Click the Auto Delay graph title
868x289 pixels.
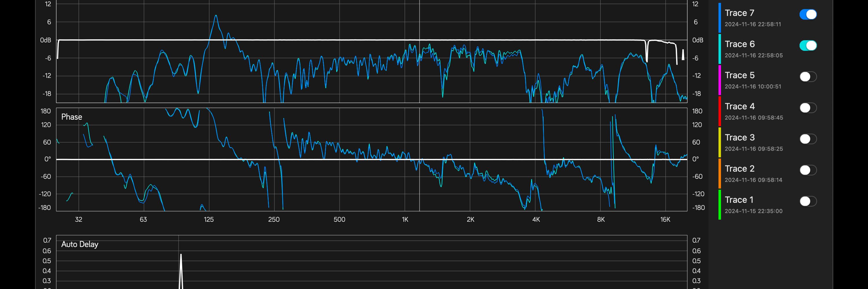(80, 244)
